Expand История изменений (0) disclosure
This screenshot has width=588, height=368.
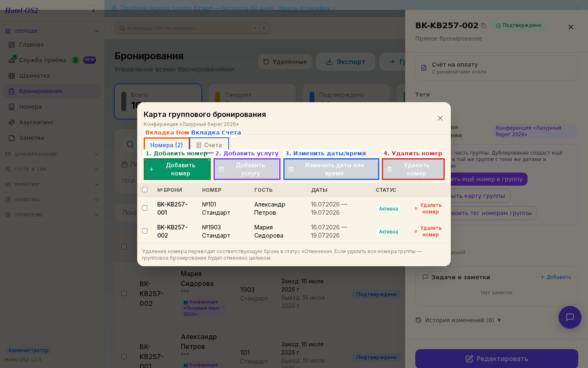click(x=458, y=320)
